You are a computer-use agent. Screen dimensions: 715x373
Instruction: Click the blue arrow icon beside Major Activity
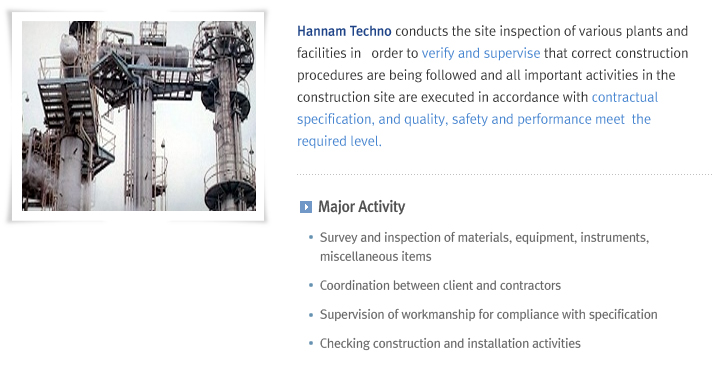306,207
